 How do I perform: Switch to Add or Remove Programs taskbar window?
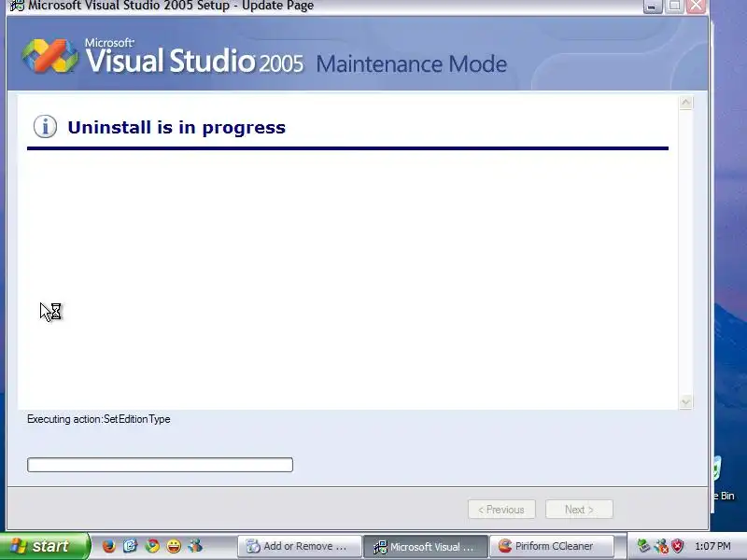[x=300, y=547]
